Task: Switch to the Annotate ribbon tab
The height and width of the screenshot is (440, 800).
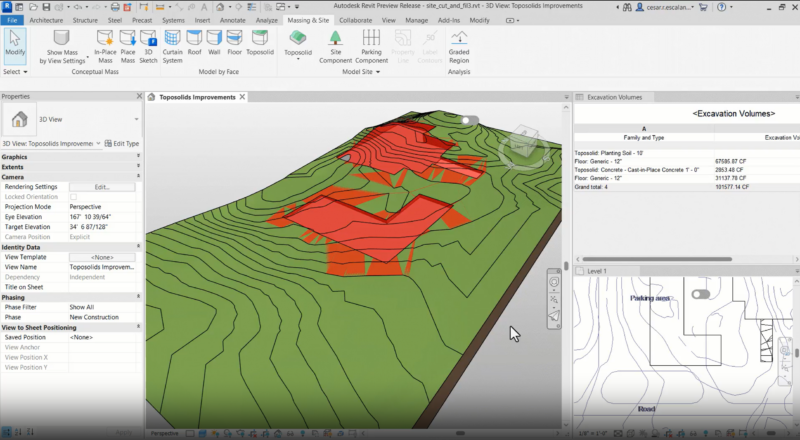Action: [x=233, y=20]
